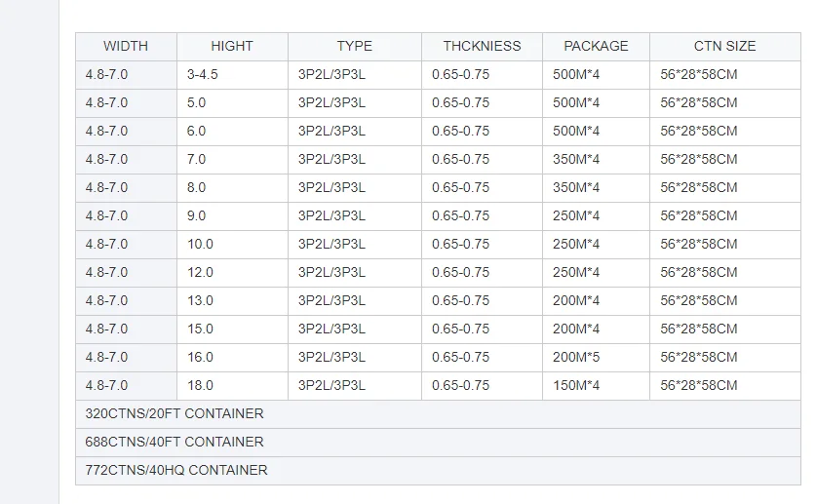
Task: Click the 13.0 height cell
Action: coord(200,300)
